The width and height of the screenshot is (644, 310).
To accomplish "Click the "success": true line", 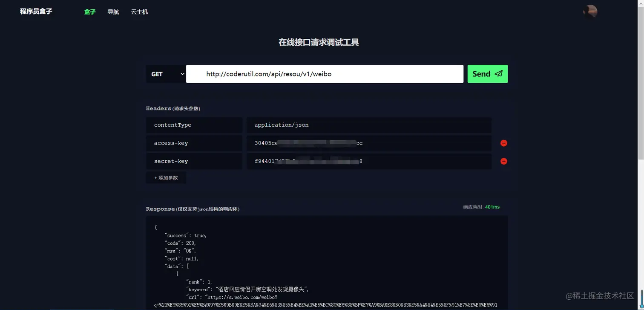I will click(x=185, y=235).
